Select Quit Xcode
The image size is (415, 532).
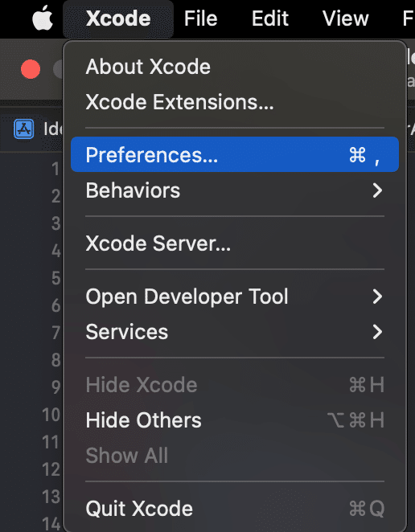point(234,508)
